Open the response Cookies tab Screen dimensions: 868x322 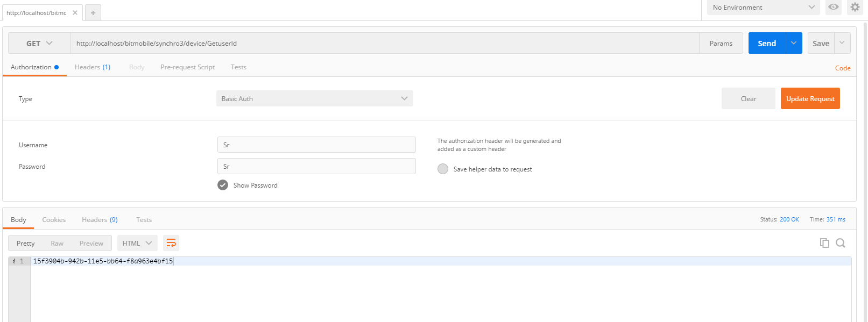54,220
